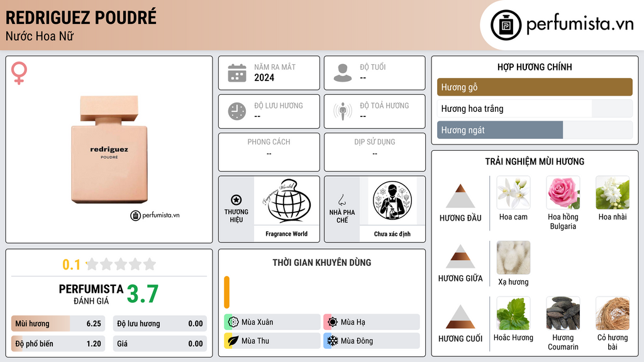This screenshot has height=362, width=644.
Task: Click the Mùa Hạ sun icon
Action: pos(332,322)
